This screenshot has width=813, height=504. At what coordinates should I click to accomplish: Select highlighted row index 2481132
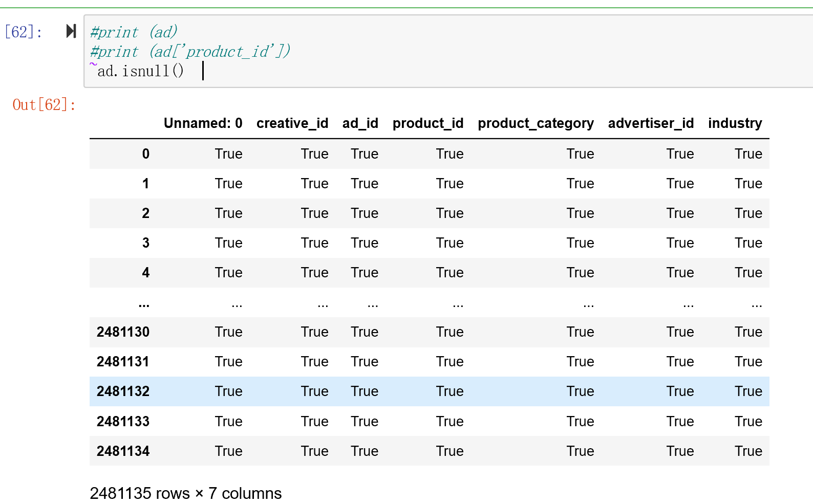[x=123, y=391]
